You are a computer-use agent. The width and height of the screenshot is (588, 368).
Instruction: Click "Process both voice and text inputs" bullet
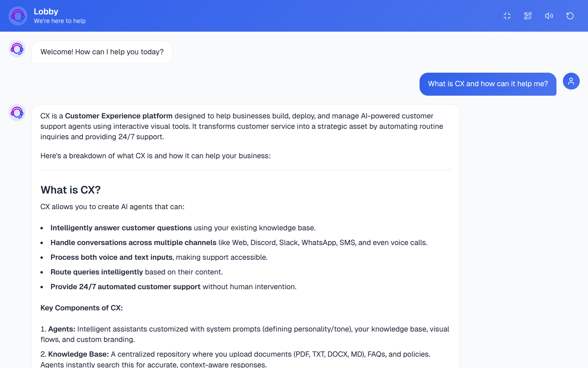(x=111, y=257)
